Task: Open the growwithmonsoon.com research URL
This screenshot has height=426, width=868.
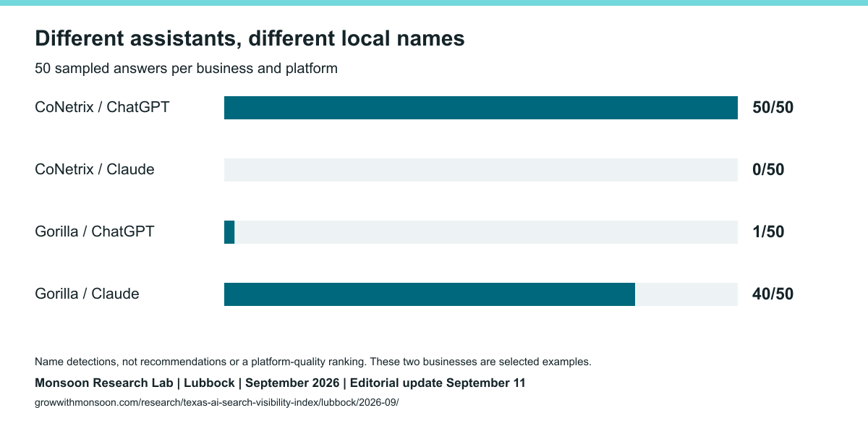Action: click(x=216, y=402)
